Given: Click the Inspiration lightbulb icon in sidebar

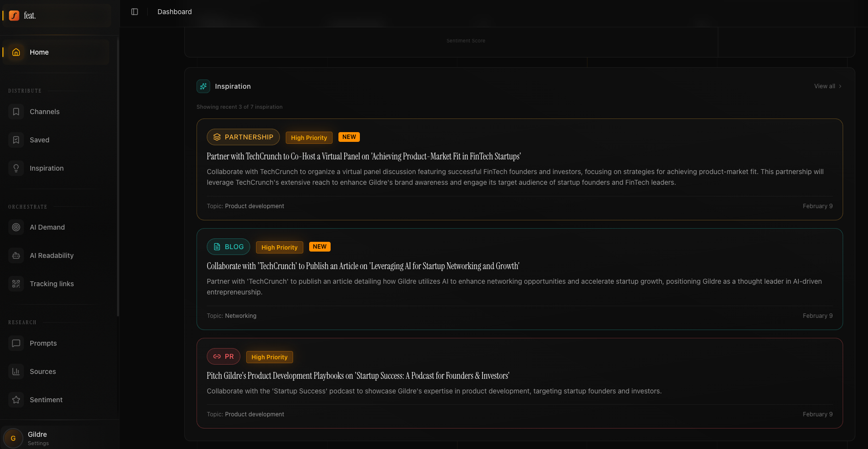Looking at the screenshot, I should [16, 168].
